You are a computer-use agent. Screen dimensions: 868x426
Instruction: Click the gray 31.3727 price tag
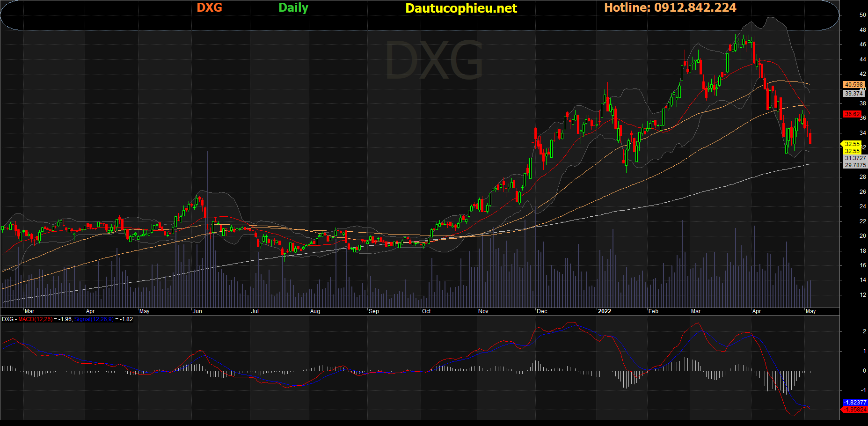855,158
